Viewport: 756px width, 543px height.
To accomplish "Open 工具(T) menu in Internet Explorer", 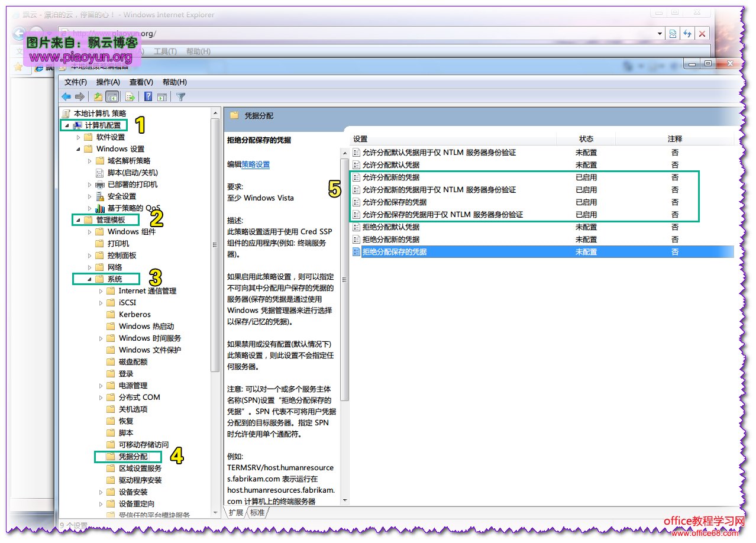I will (x=165, y=51).
